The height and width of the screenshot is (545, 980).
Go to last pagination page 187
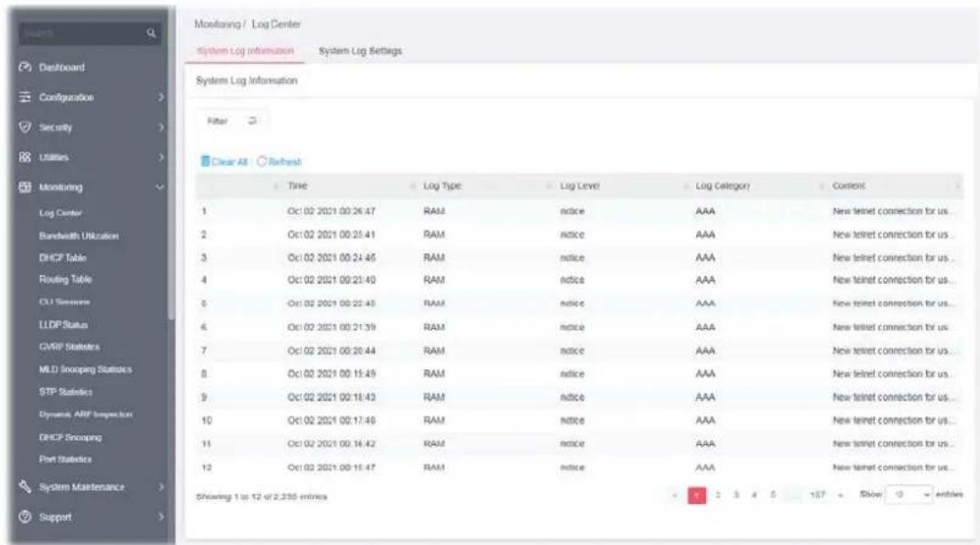[x=817, y=495]
